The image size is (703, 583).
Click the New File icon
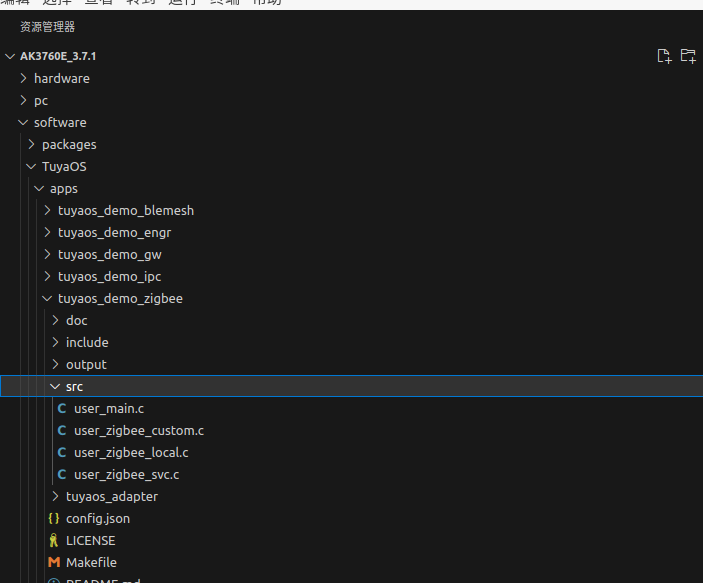tap(664, 56)
